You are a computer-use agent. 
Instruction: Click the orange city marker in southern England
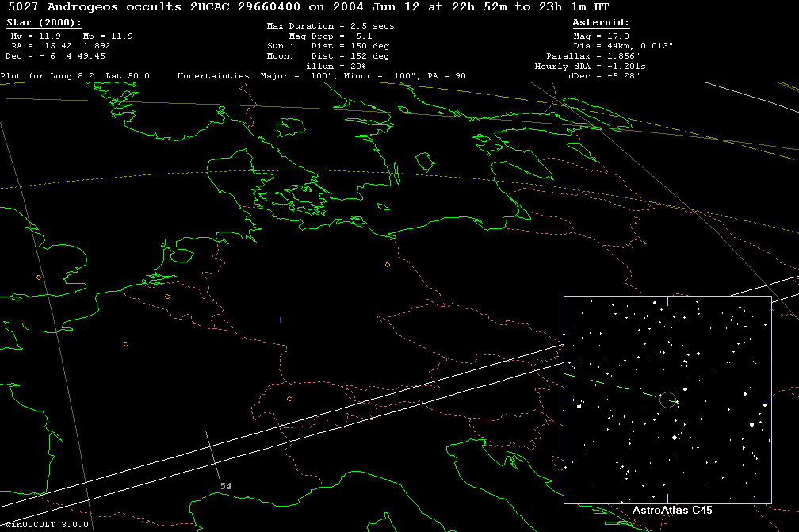(x=39, y=277)
